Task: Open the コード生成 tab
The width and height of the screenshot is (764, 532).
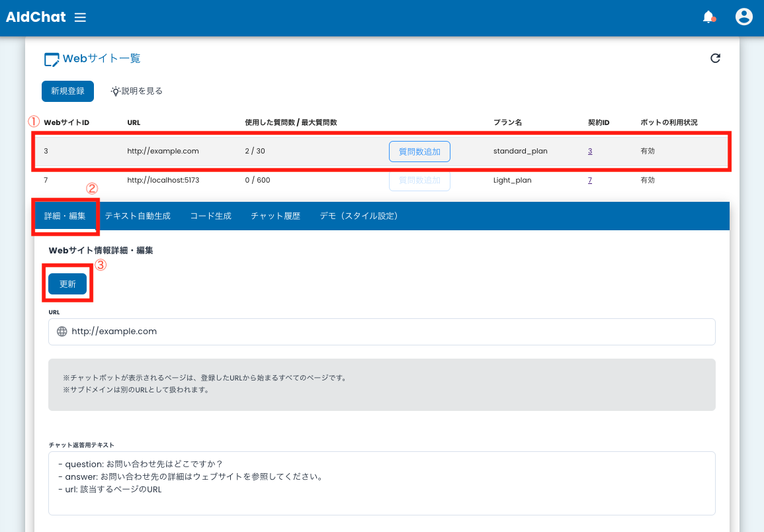Action: pyautogui.click(x=210, y=215)
